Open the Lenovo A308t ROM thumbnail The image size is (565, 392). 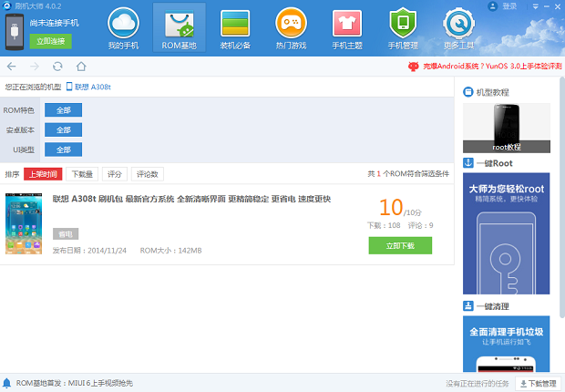pyautogui.click(x=23, y=223)
